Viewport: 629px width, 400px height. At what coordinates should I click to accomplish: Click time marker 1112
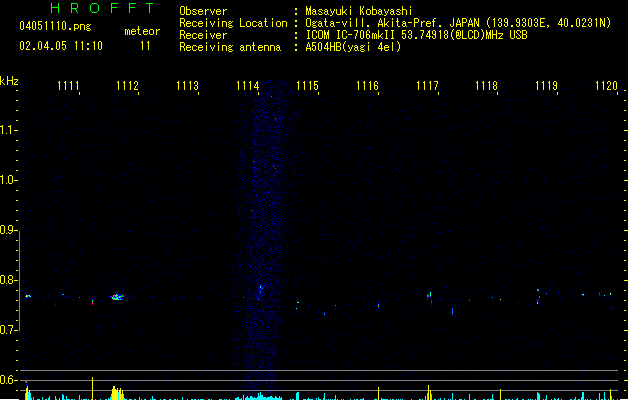[x=127, y=86]
